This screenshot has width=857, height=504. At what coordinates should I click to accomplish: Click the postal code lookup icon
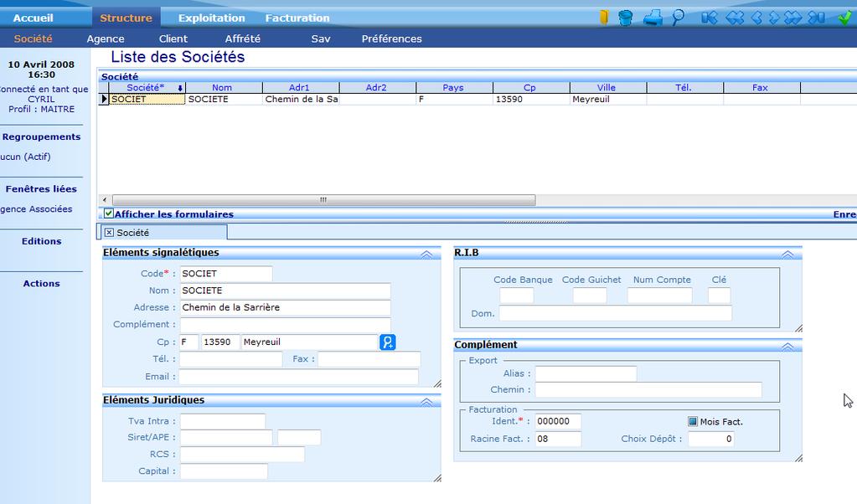tap(387, 342)
